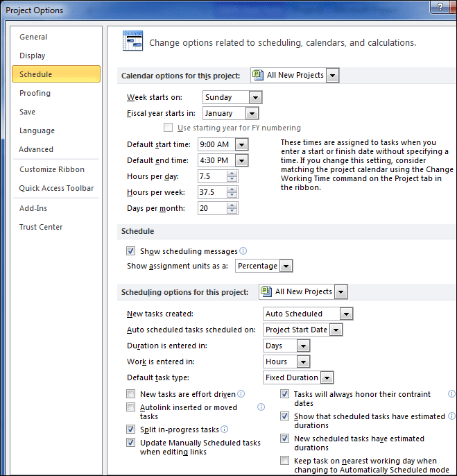Select the Display options category

point(56,56)
